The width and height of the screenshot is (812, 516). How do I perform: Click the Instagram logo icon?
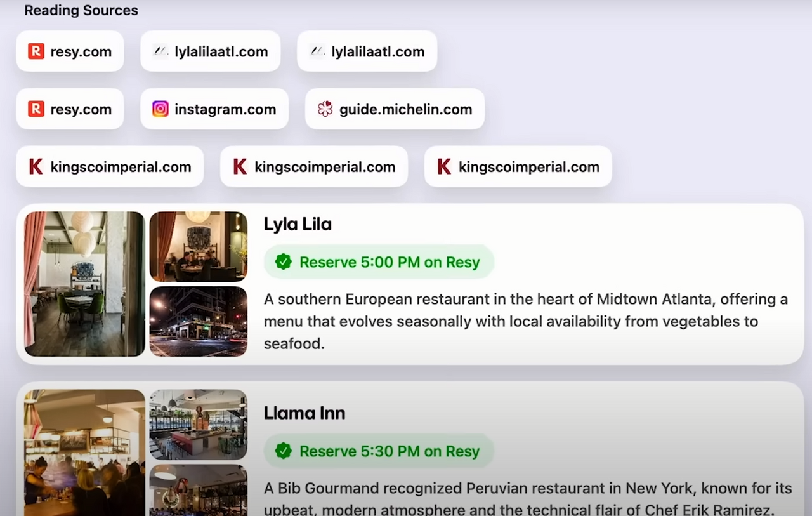tap(160, 109)
